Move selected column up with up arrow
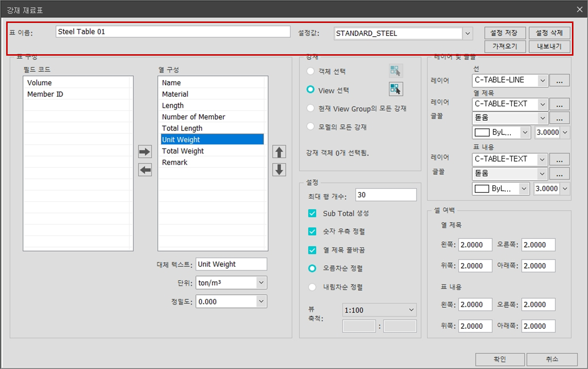Image resolution: width=588 pixels, height=369 pixels. pyautogui.click(x=279, y=152)
